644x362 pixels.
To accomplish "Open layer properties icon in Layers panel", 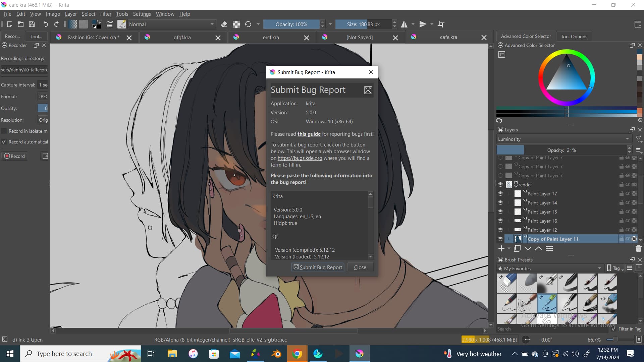I will pos(549,248).
